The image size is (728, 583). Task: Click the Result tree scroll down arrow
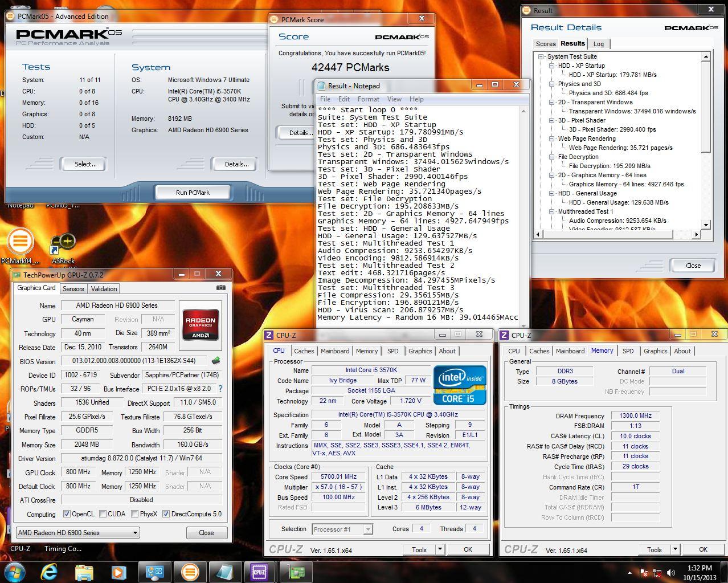point(706,225)
